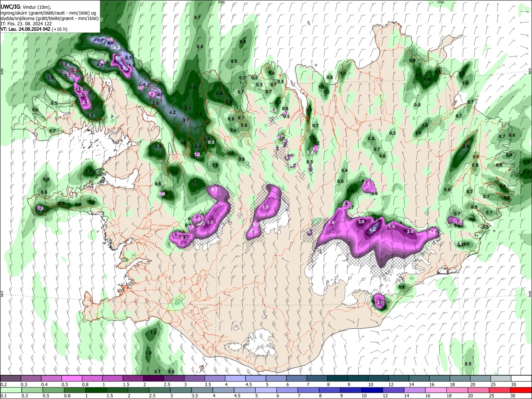Click upper legend swatch starting at 1.5
This screenshot has width=532, height=399.
pyautogui.click(x=133, y=379)
